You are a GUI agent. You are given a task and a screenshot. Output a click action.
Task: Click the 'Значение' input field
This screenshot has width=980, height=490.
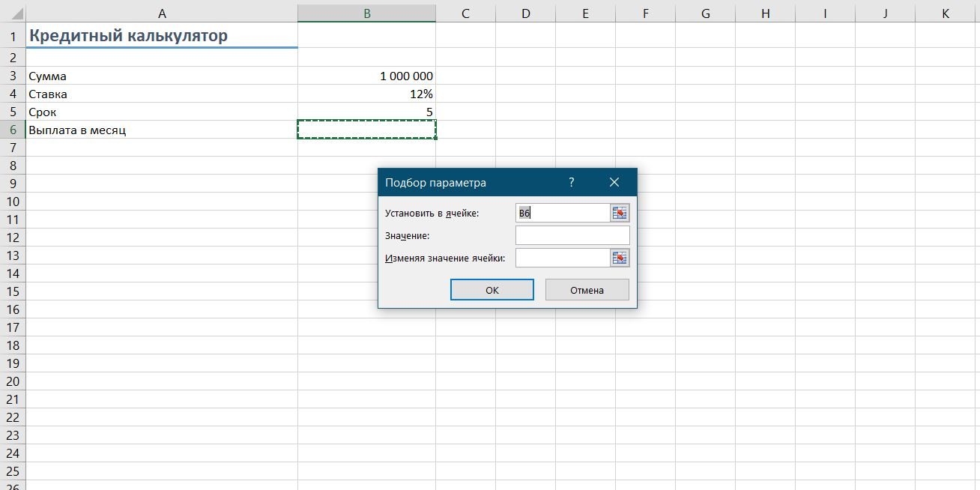[x=572, y=236]
